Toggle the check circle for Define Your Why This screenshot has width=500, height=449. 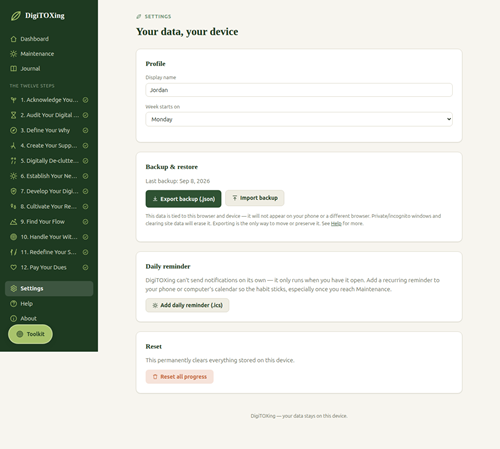[x=85, y=130]
